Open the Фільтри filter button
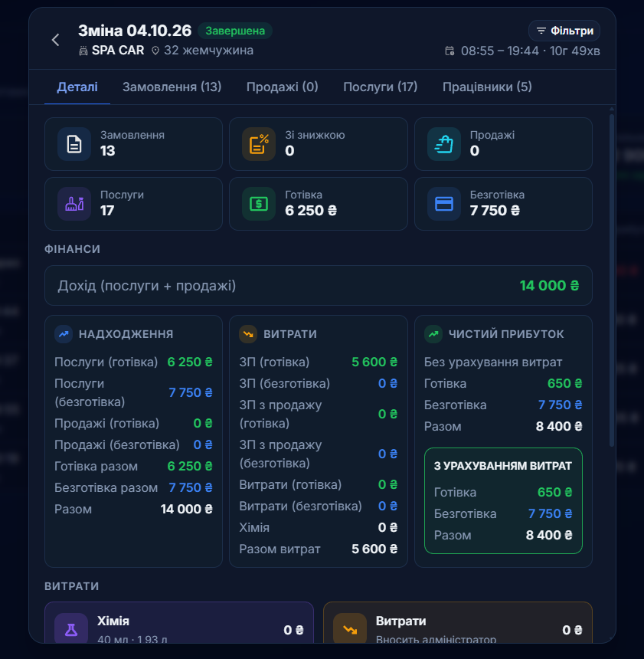 tap(564, 31)
